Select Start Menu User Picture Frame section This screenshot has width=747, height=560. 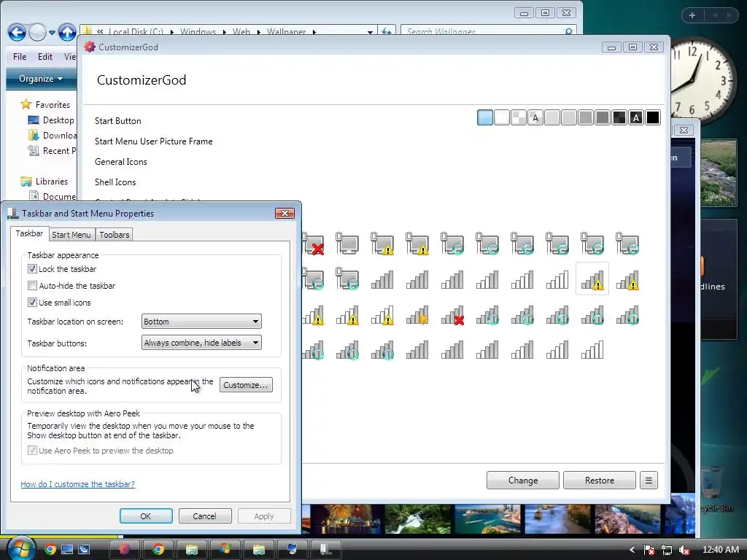pyautogui.click(x=153, y=141)
